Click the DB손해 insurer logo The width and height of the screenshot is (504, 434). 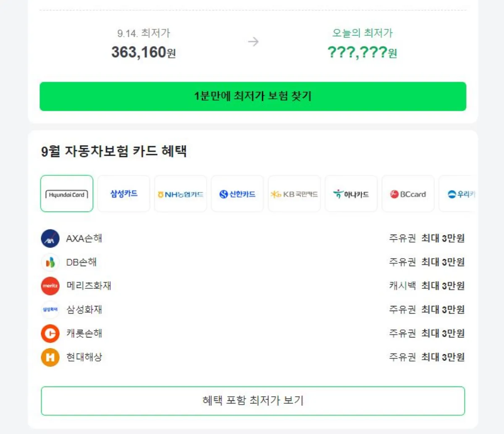[x=50, y=262]
